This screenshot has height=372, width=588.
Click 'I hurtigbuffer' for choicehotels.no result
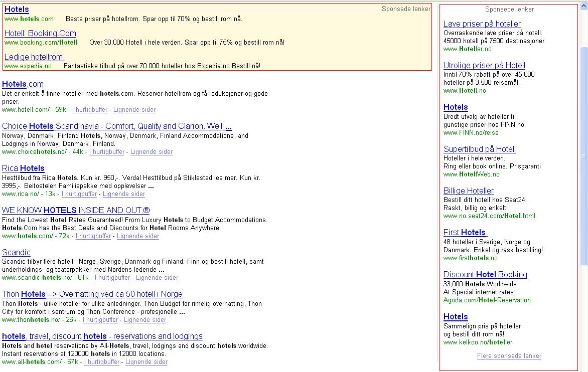point(107,152)
